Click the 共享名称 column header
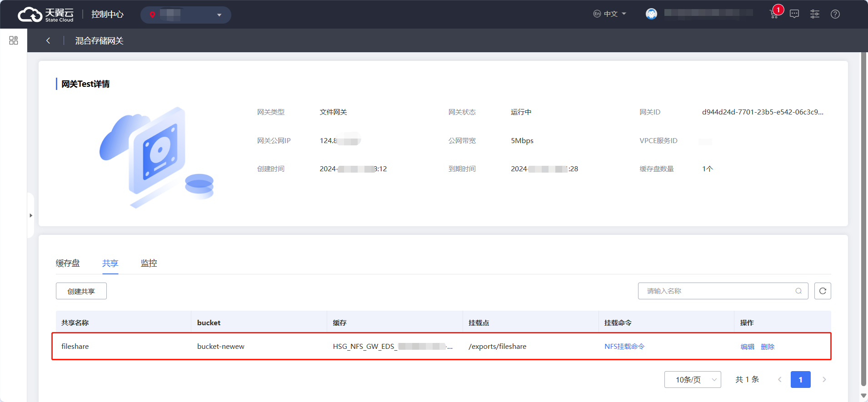The image size is (868, 402). point(75,323)
